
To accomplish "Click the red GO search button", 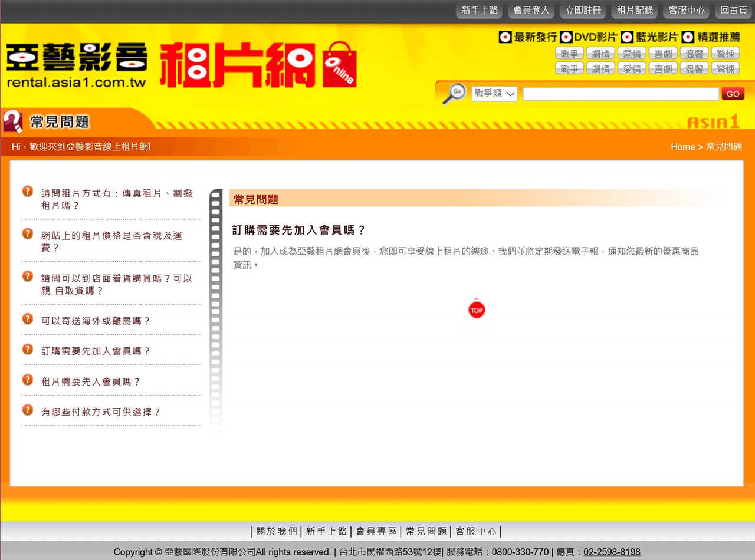I will pos(733,94).
